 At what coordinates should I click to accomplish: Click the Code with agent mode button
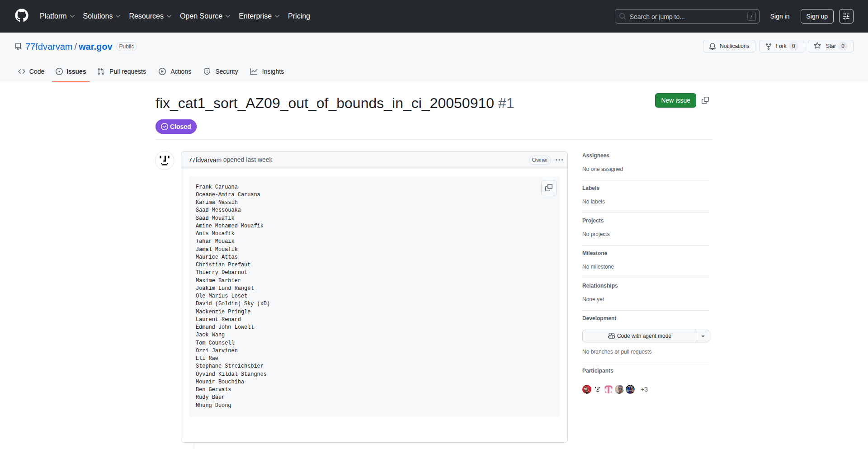coord(639,336)
